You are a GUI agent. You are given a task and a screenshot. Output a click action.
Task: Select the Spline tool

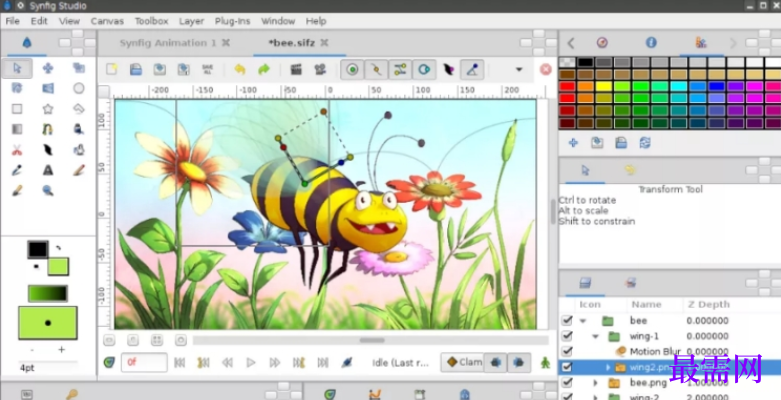[x=48, y=130]
